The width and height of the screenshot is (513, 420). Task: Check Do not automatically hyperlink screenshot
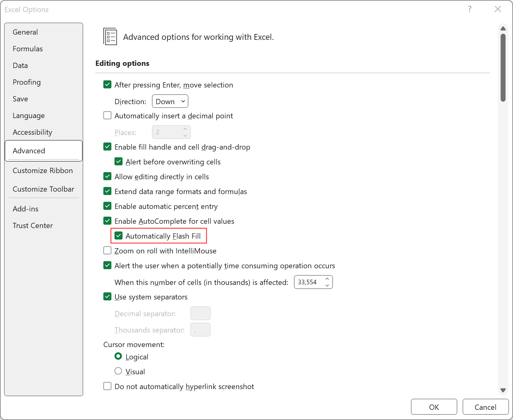[x=107, y=386]
